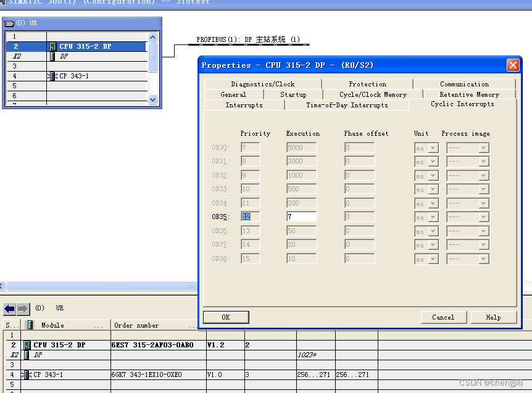Click OK in the Properties dialog
Viewport: 532px width, 393px height.
point(226,317)
